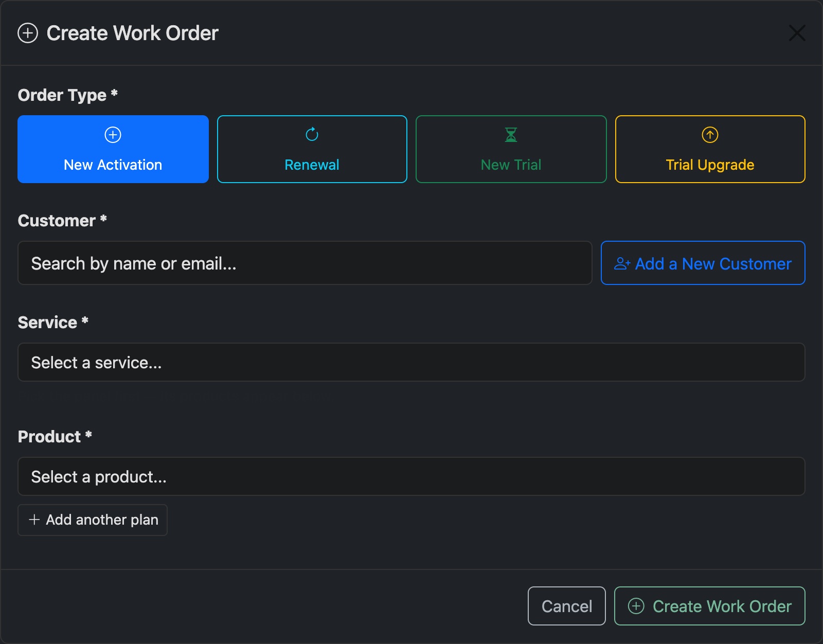Add a New Customer
Image resolution: width=823 pixels, height=644 pixels.
pos(703,263)
